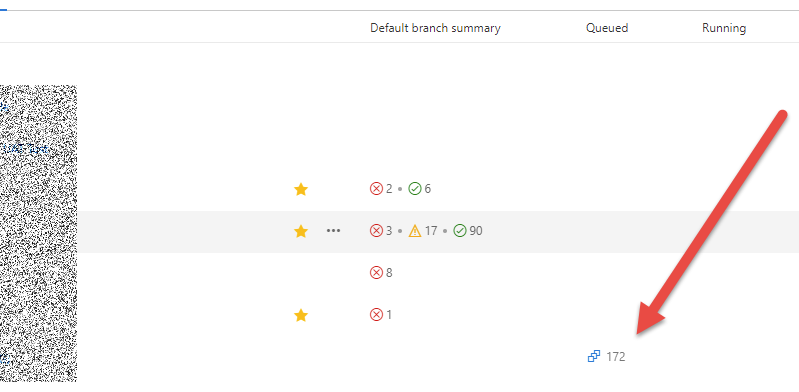Screen dimensions: 799x392
Task: Toggle favorite star in the highlighted row
Action: click(x=301, y=231)
